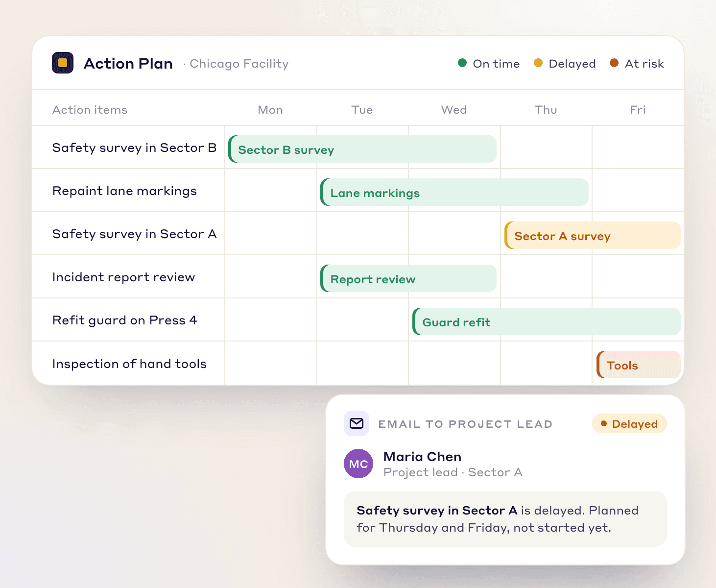Screen dimensions: 716x588
Task: Click the yellow Delayed legend dot
Action: pyautogui.click(x=538, y=63)
